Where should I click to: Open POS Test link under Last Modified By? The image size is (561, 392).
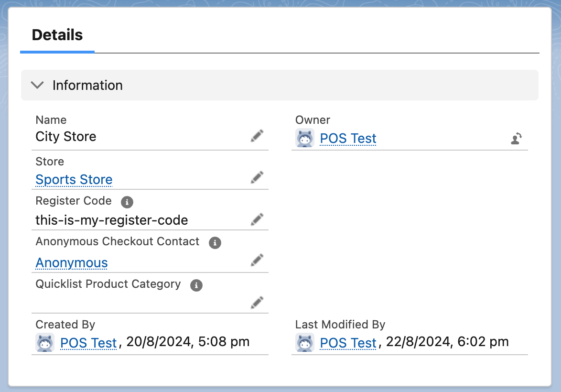[348, 343]
